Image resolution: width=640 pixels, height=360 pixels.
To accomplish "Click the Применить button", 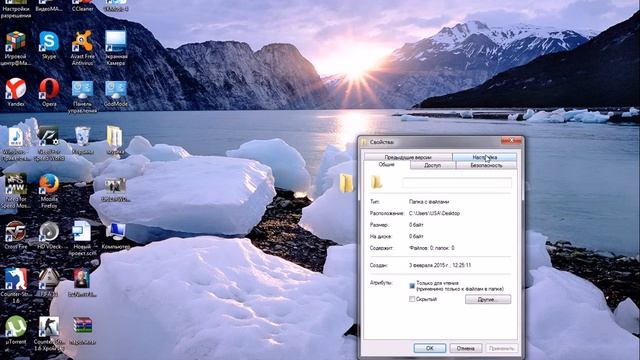I will (x=501, y=348).
